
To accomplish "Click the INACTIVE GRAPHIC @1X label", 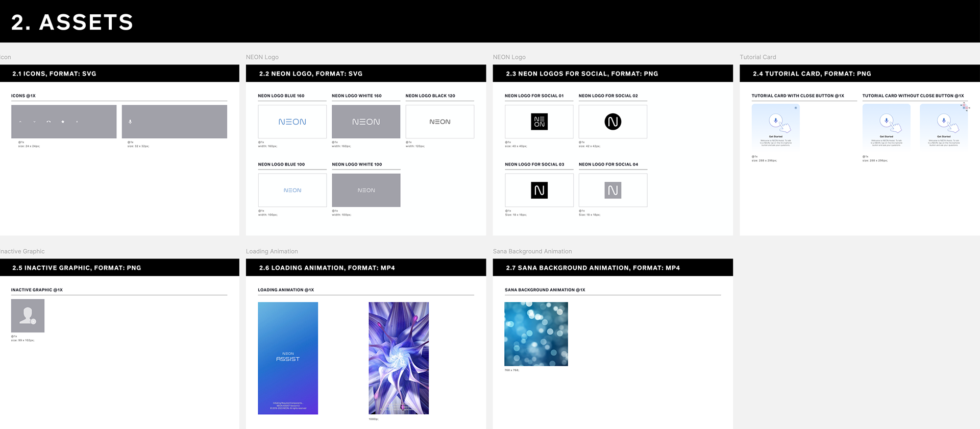I will pos(37,290).
